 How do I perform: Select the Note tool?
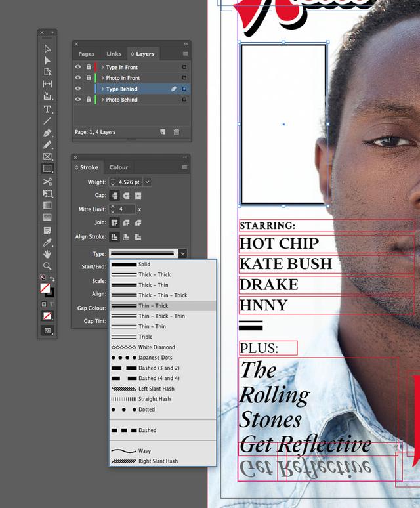pos(47,230)
